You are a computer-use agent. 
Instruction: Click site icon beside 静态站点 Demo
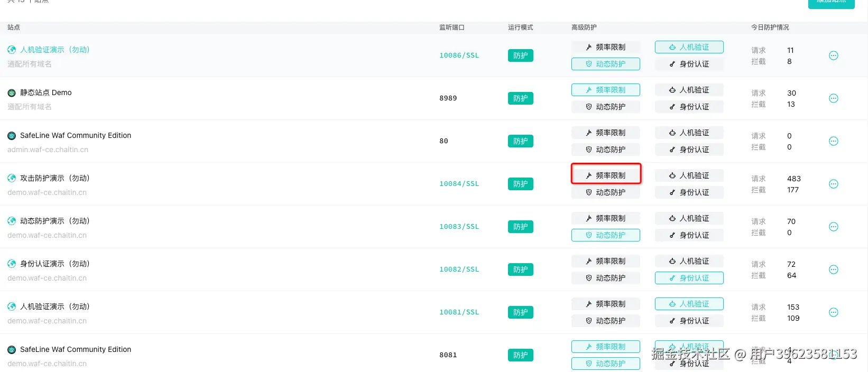coord(12,93)
